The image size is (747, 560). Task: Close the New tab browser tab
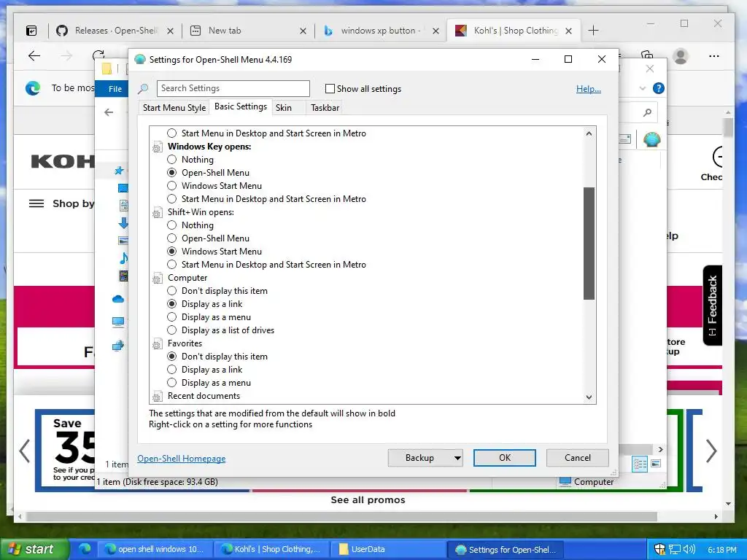303,31
